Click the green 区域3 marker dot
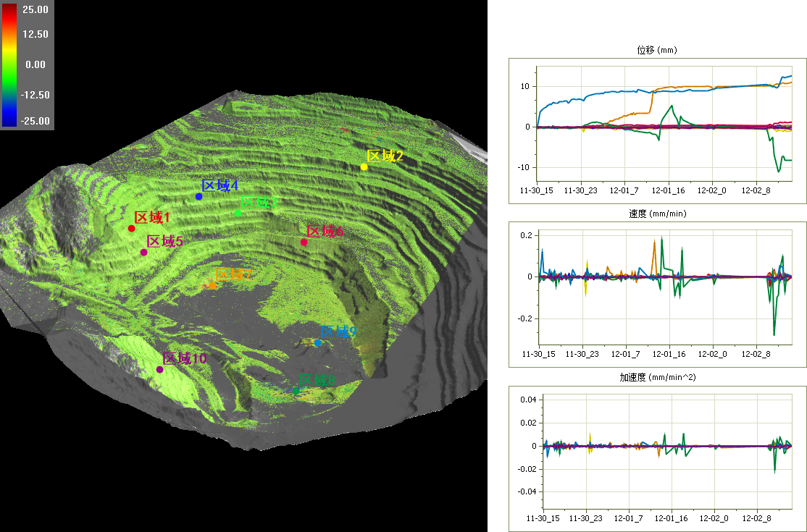The width and height of the screenshot is (807, 532). [x=238, y=213]
